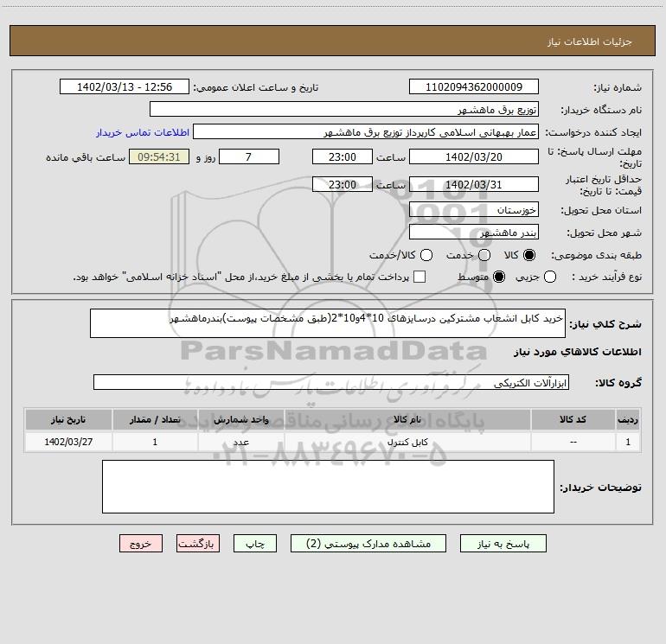Click column header ردیف

(x=628, y=419)
